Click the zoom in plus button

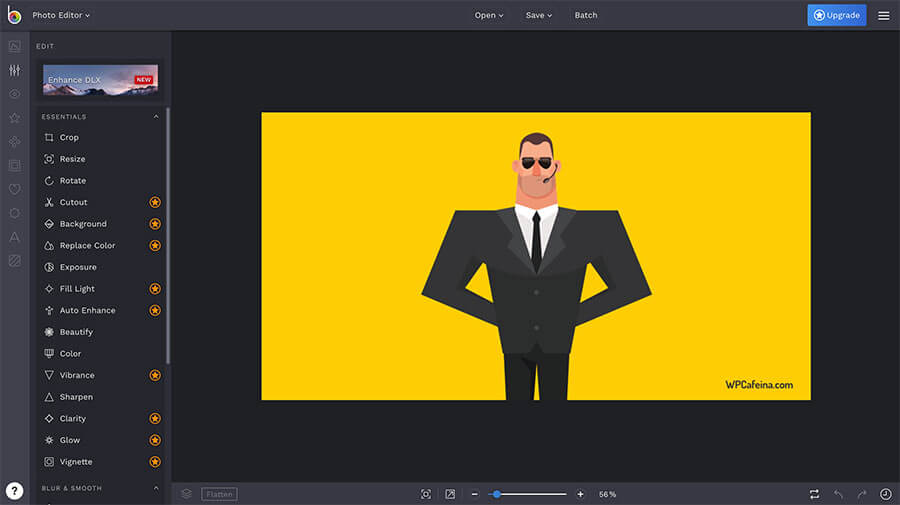[x=581, y=494]
